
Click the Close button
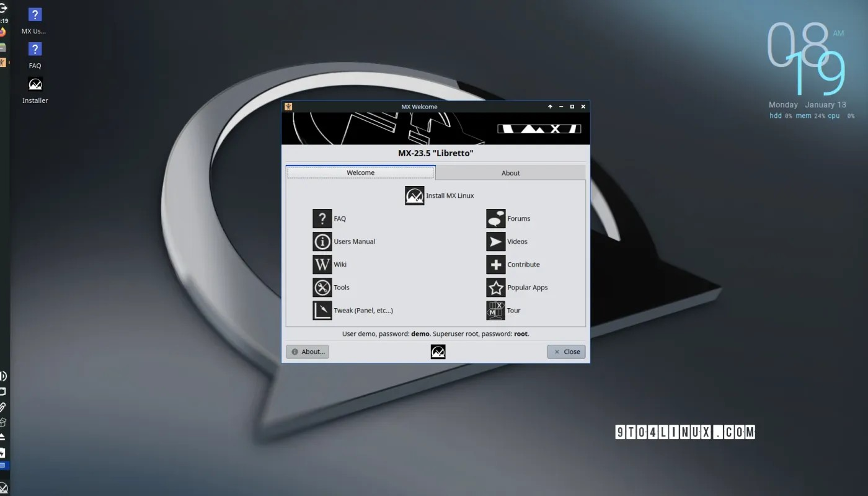[x=566, y=352]
